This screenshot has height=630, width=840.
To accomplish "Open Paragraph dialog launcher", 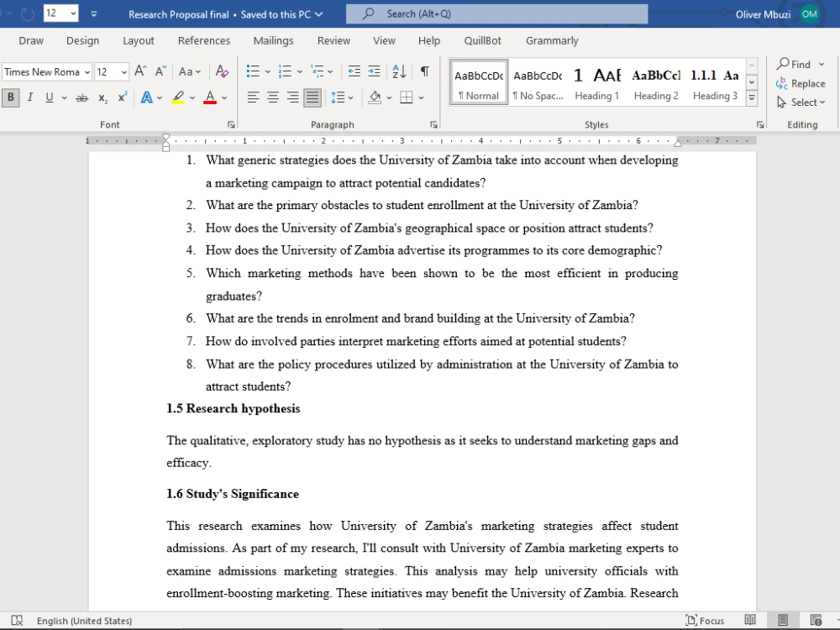I will (433, 125).
